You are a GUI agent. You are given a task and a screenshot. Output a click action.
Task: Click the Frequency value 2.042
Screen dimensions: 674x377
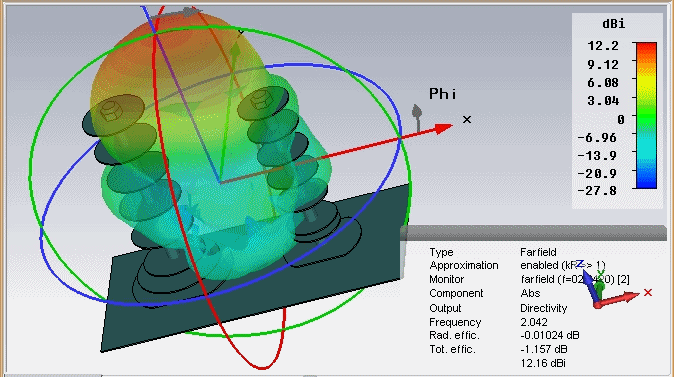pos(534,322)
